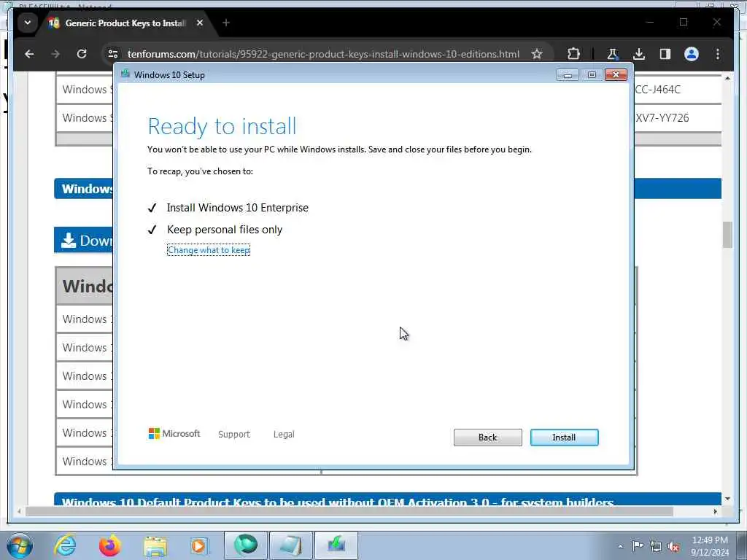Click the 'Windows 10 Default Product Keys' heading

[x=338, y=502]
